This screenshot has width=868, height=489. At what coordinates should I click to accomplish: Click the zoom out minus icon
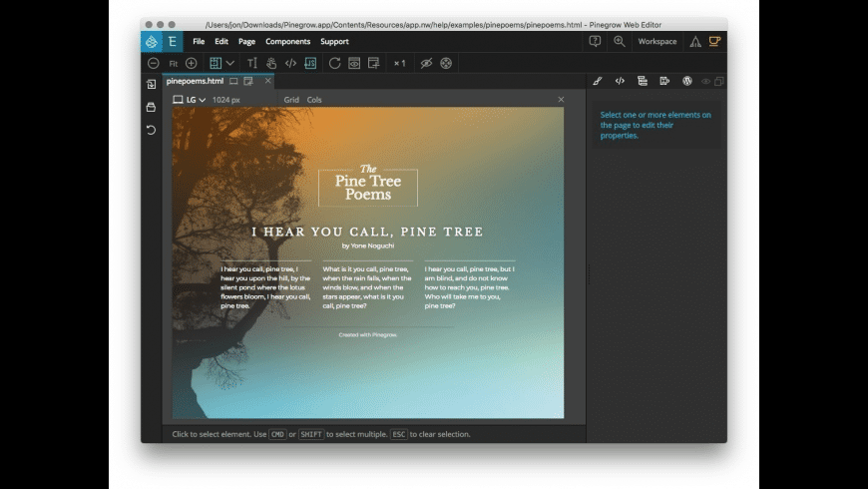tap(154, 63)
